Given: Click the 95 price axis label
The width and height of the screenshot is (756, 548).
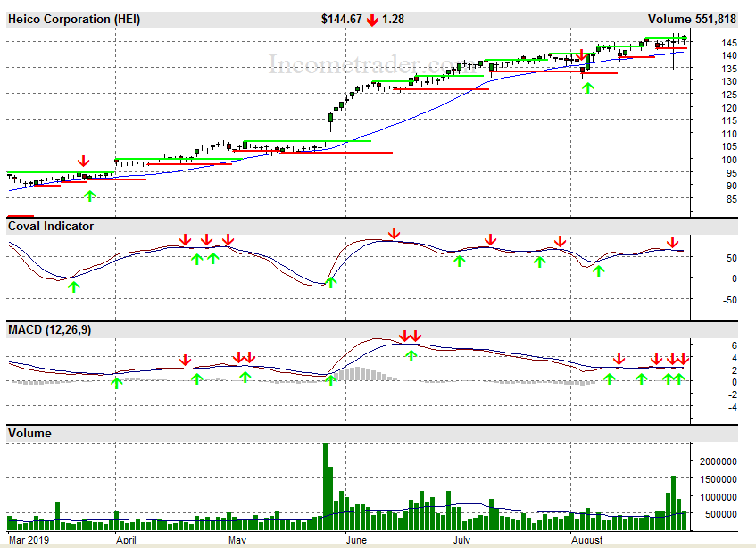Looking at the screenshot, I should coord(731,173).
